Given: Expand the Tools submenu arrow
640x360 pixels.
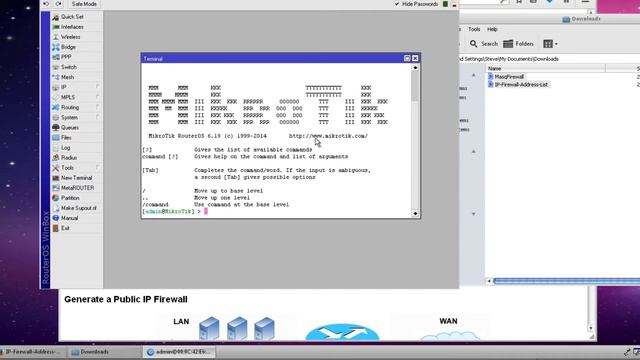Looking at the screenshot, I should [98, 167].
